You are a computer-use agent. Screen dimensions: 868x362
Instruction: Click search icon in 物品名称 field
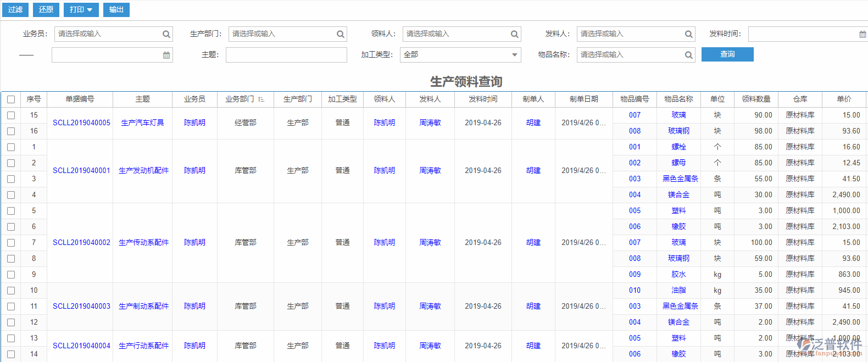[x=688, y=55]
